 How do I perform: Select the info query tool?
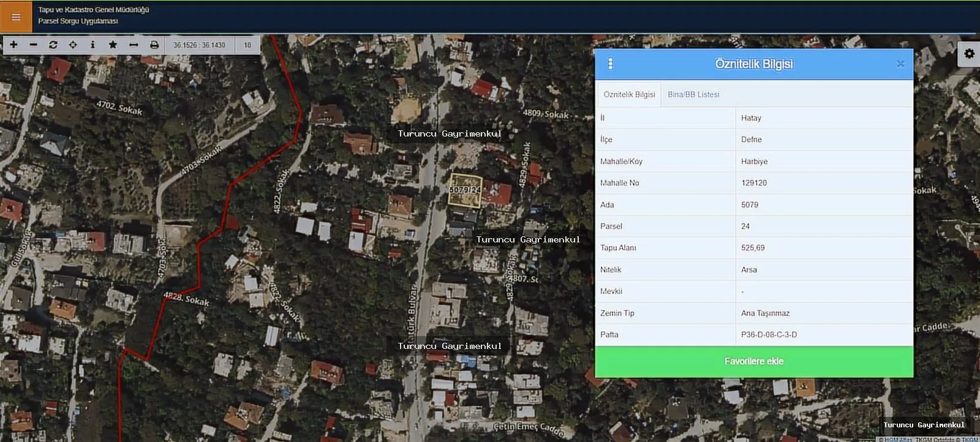[92, 45]
